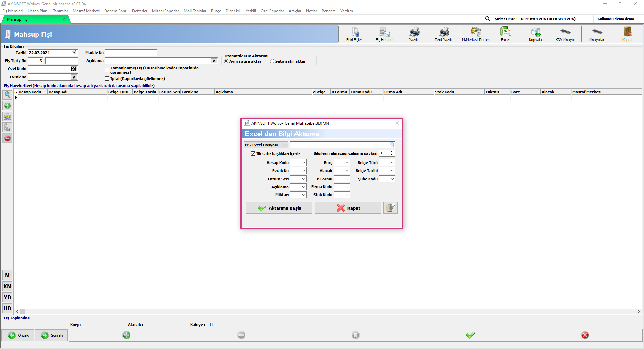Open Eski Fişler from the toolbar
This screenshot has width=644, height=349.
[x=354, y=34]
